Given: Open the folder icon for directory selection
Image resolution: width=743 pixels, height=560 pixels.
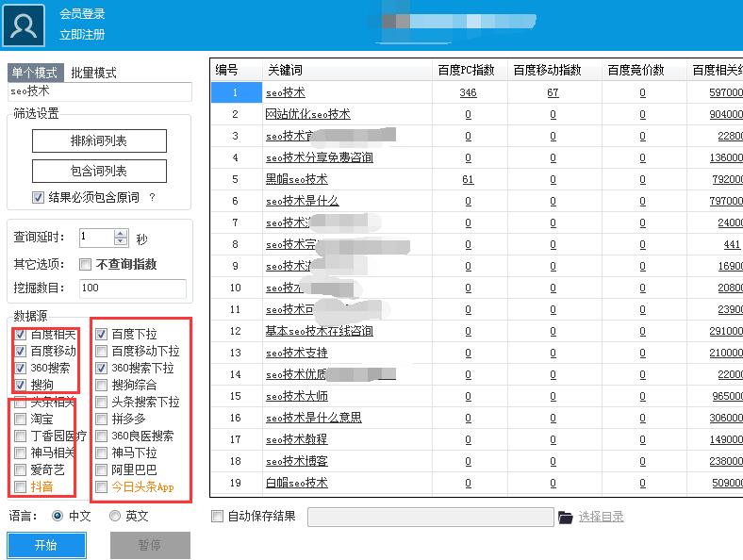Looking at the screenshot, I should click(x=566, y=517).
